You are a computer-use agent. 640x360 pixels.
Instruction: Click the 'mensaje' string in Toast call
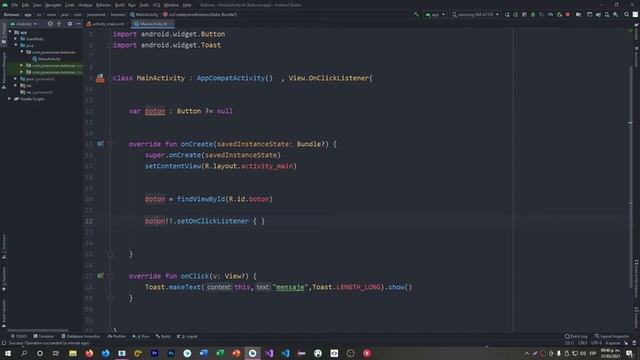(x=290, y=287)
